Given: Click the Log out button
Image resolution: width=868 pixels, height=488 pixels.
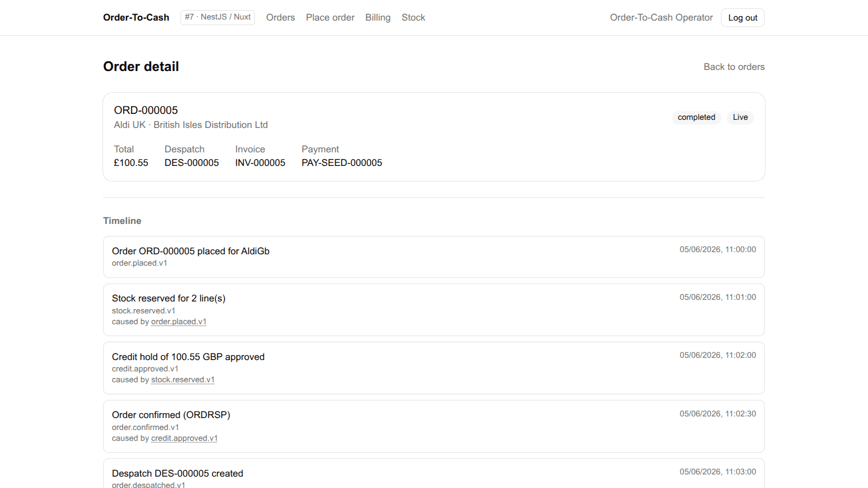Looking at the screenshot, I should [743, 17].
